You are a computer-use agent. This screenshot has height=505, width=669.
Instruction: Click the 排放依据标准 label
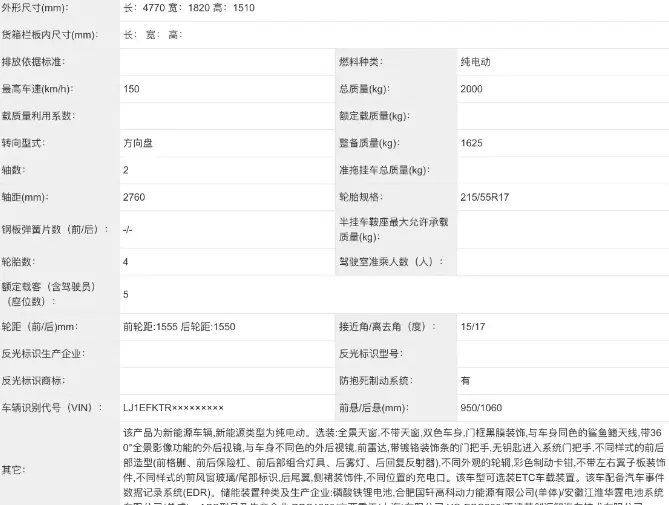(33, 62)
